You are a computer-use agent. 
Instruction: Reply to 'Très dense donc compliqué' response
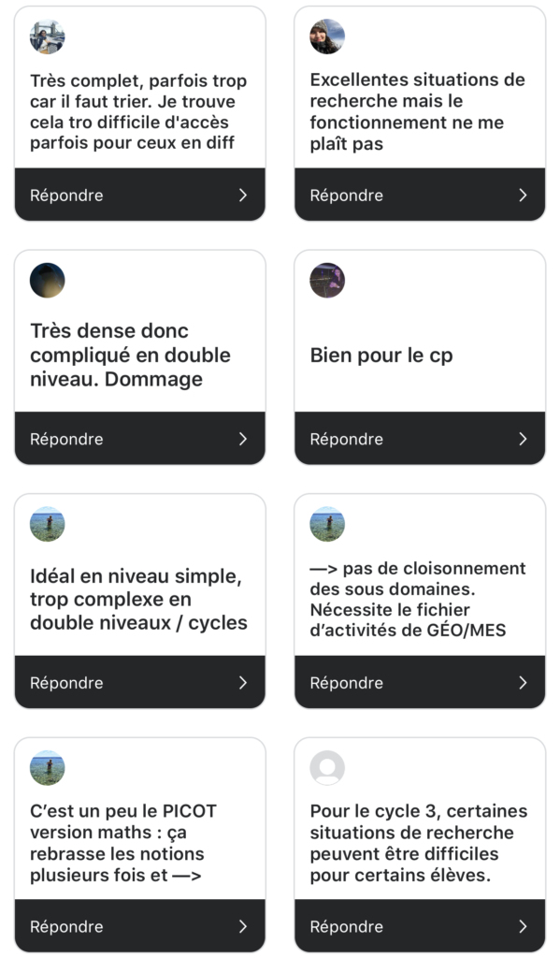140,439
